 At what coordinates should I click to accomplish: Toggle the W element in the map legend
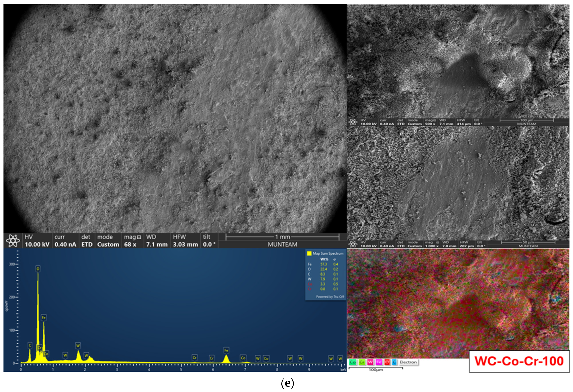coord(370,362)
